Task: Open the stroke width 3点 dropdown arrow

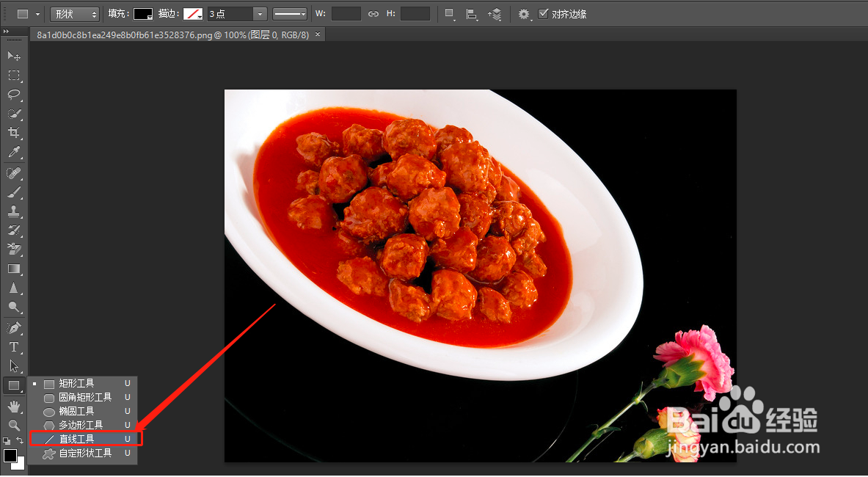Action: [260, 14]
